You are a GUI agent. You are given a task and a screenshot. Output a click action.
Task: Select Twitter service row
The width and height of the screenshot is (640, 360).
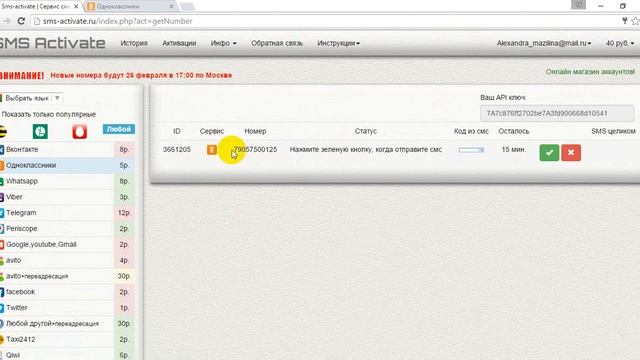click(67, 308)
